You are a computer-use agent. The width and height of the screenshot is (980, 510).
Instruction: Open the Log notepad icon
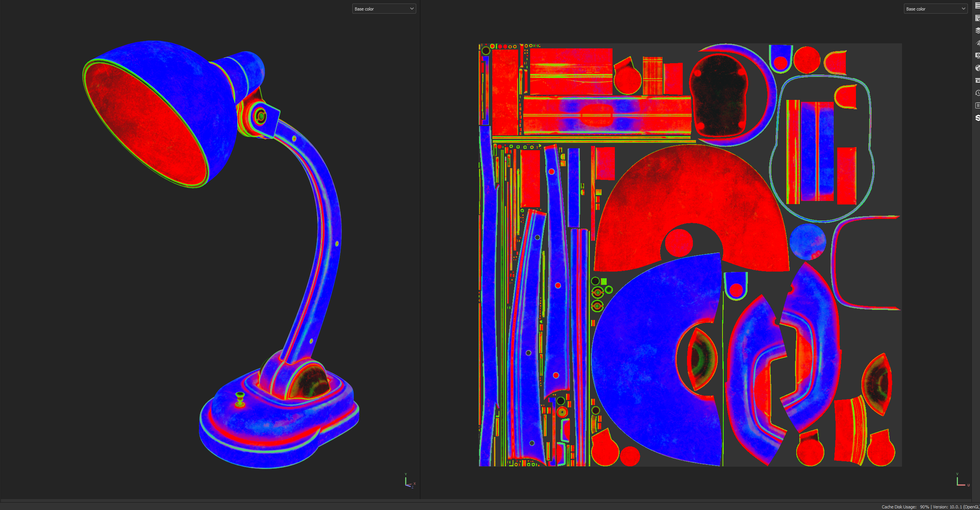977,105
